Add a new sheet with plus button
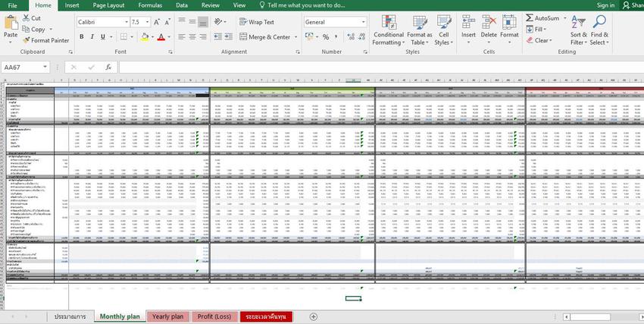The width and height of the screenshot is (644, 324). tap(314, 316)
